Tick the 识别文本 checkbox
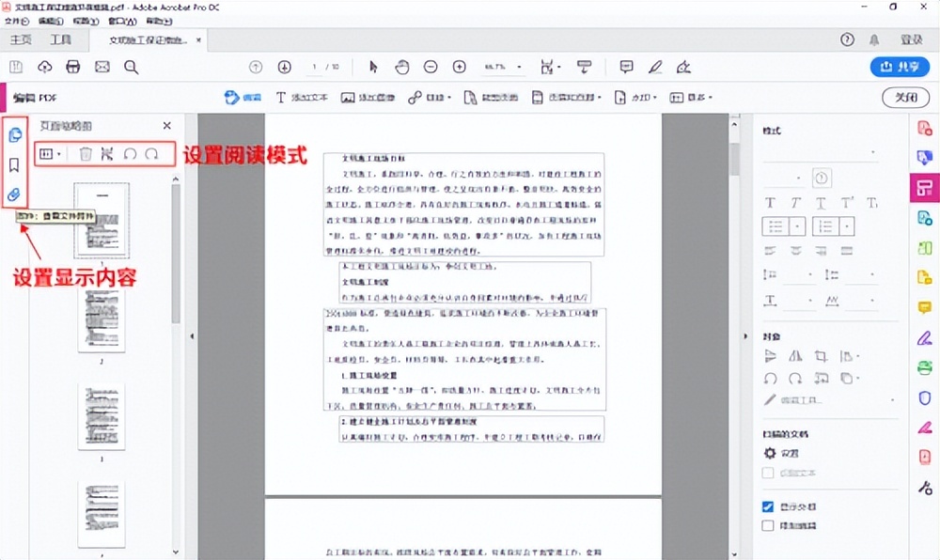 pos(768,474)
